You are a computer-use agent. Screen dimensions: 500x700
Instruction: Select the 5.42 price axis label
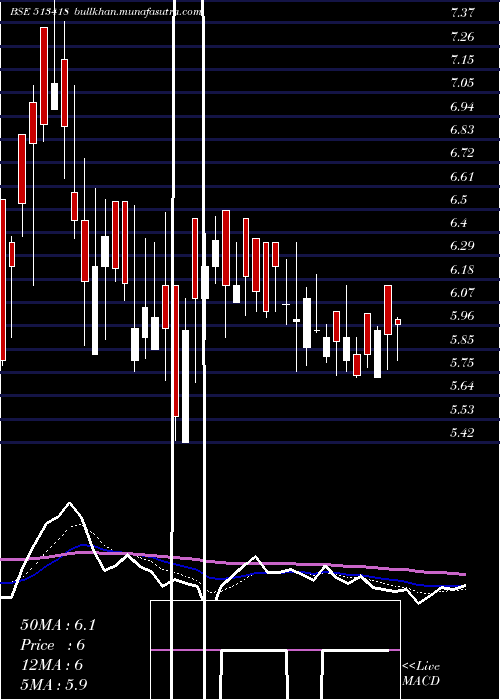[x=462, y=432]
